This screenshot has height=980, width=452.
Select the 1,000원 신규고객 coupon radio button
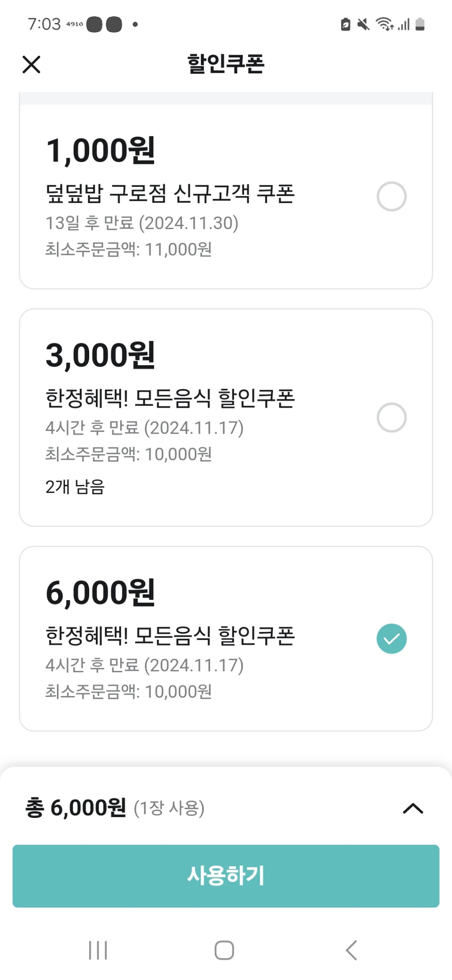[392, 197]
